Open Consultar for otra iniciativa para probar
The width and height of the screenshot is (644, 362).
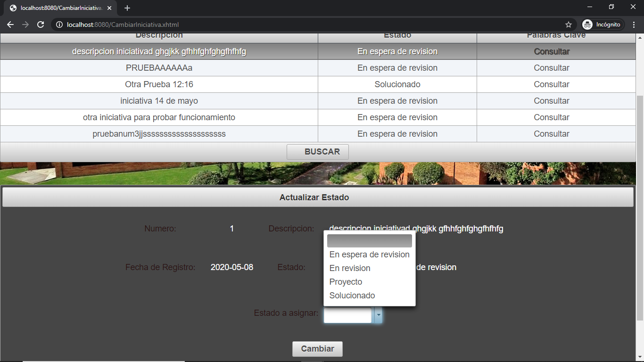pos(552,117)
